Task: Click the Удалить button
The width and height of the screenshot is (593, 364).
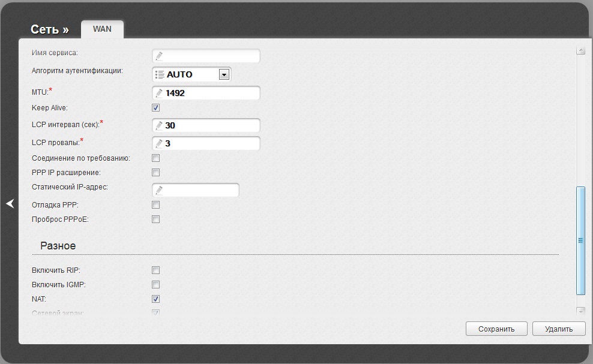Action: 559,329
